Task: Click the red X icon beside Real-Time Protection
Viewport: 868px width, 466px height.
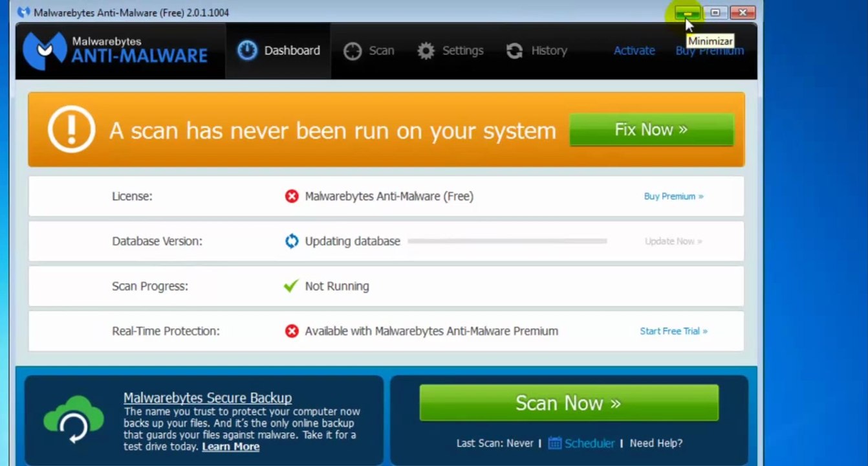Action: point(292,331)
